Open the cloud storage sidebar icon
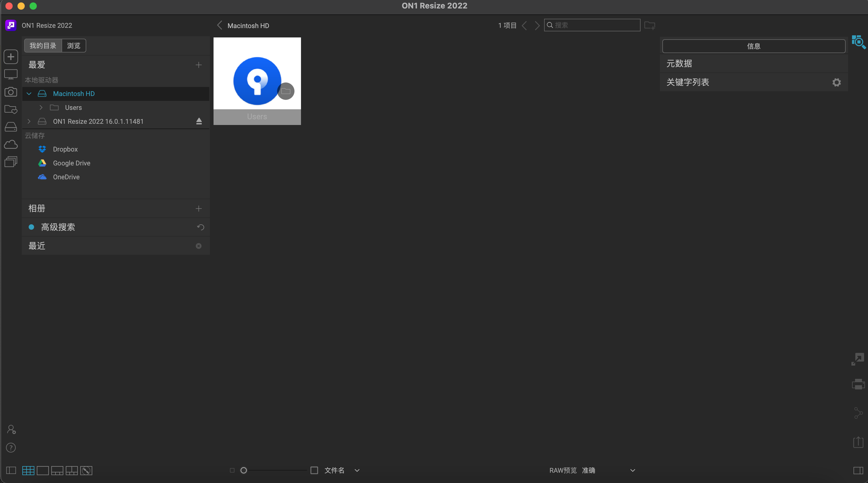The height and width of the screenshot is (483, 868). (x=11, y=145)
